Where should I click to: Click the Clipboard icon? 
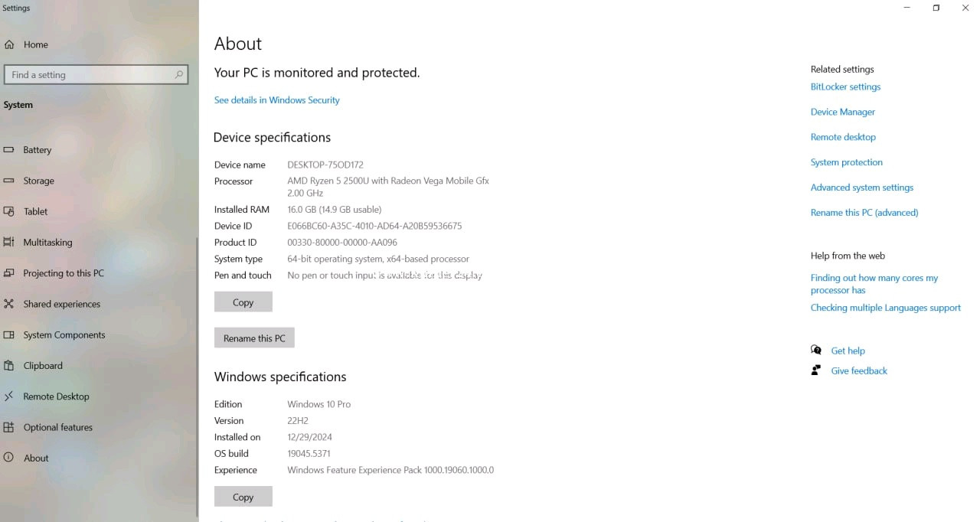(9, 366)
